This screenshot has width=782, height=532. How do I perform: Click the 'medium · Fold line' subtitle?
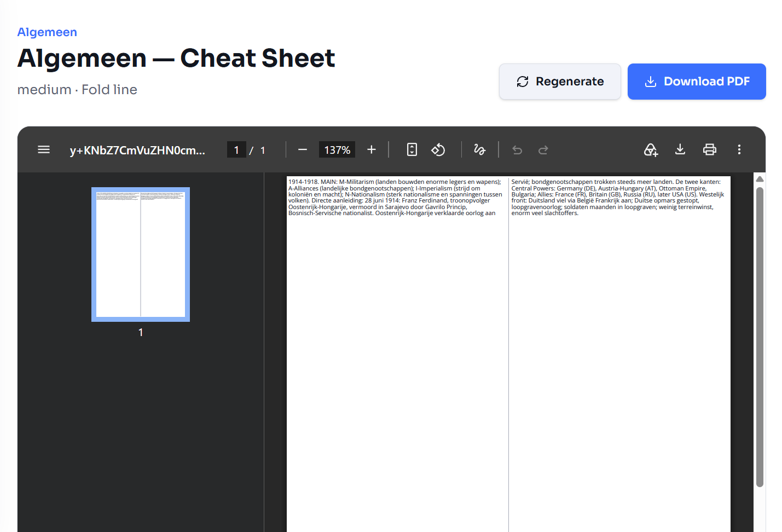pos(77,89)
